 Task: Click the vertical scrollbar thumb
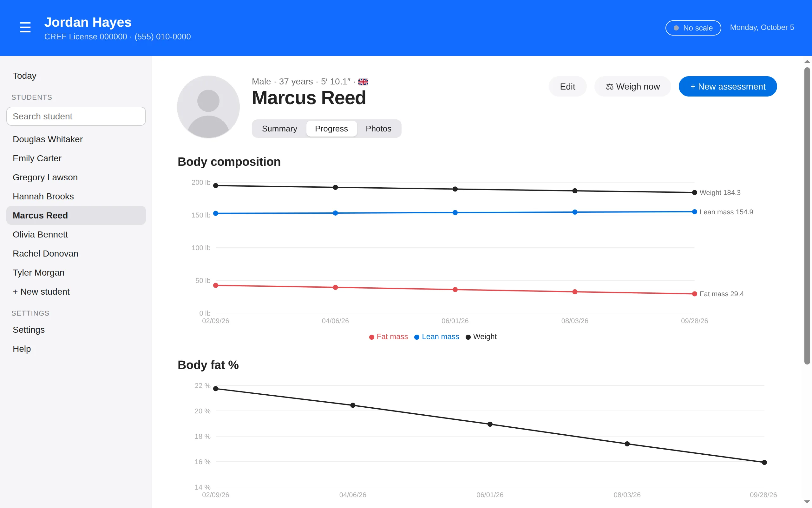[807, 216]
